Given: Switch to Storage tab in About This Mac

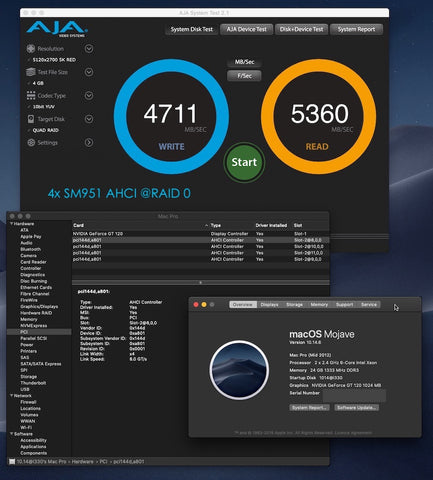Looking at the screenshot, I should tap(294, 305).
